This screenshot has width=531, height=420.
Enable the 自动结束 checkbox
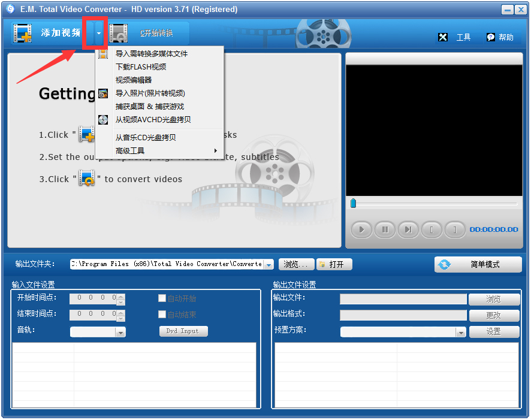[x=161, y=314]
